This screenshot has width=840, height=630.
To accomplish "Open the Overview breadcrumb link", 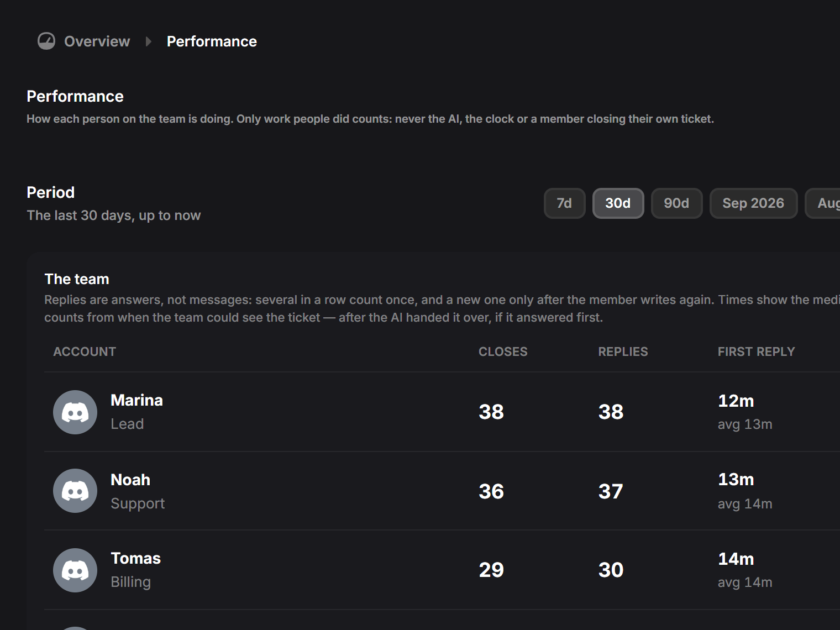I will point(97,41).
